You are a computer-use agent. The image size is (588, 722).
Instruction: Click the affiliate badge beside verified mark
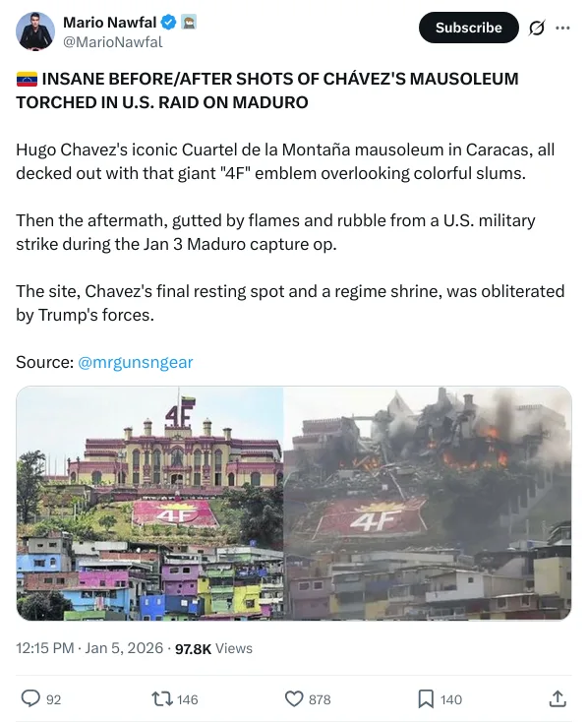click(x=189, y=22)
